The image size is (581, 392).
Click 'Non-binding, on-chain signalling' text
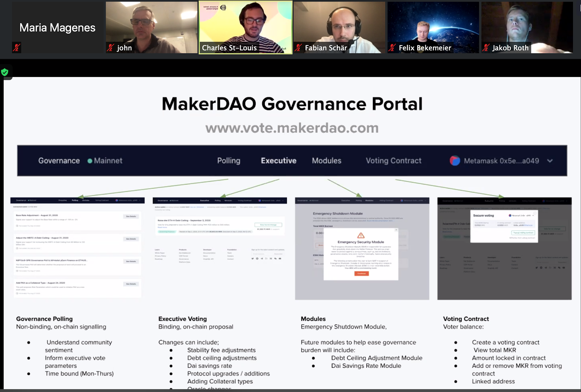click(61, 327)
